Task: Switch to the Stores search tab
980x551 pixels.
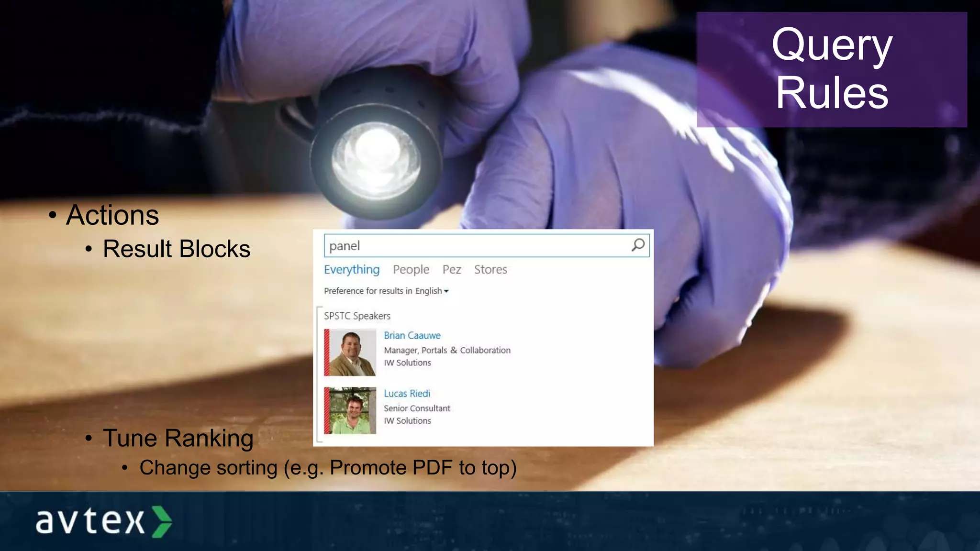Action: (x=490, y=270)
